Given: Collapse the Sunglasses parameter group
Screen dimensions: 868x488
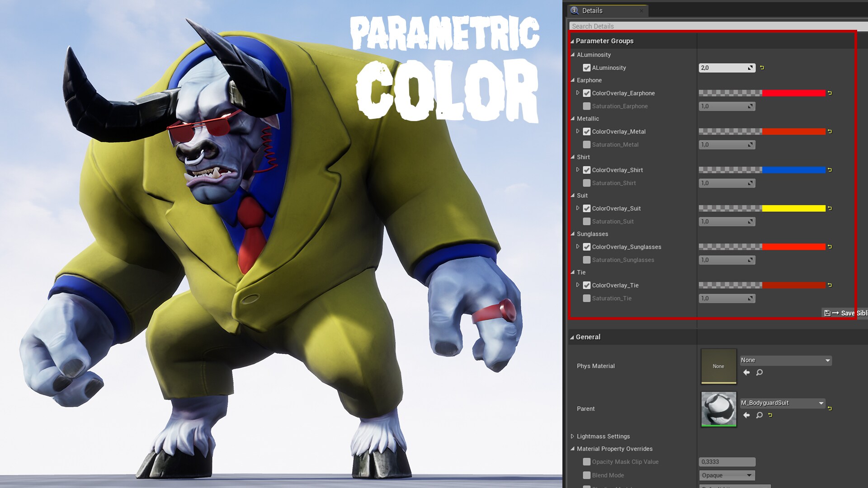Looking at the screenshot, I should point(572,234).
